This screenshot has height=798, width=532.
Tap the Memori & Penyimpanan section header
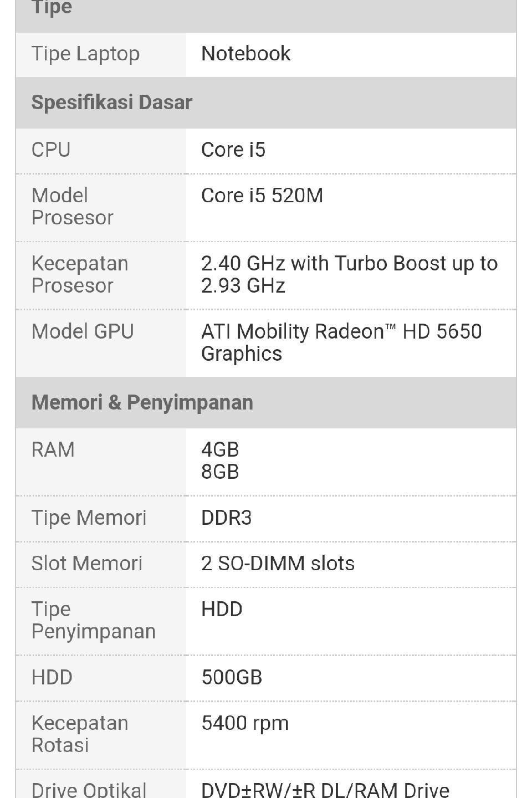(x=266, y=402)
